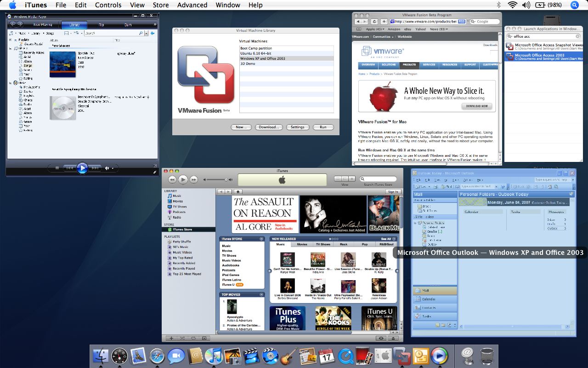Screen dimensions: 588x368
Task: Launch iMovie from the Dock
Action: [x=251, y=356]
